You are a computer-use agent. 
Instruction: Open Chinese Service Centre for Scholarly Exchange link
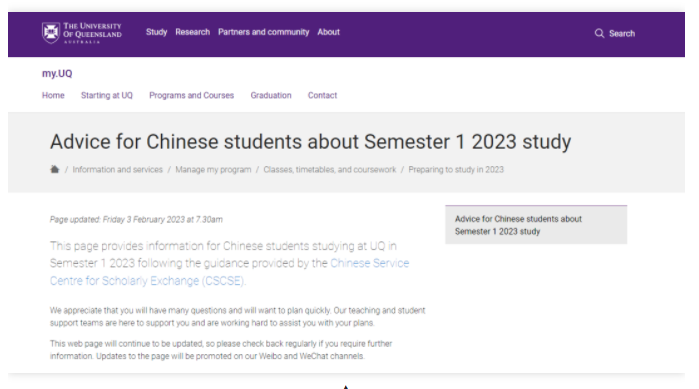(x=229, y=272)
